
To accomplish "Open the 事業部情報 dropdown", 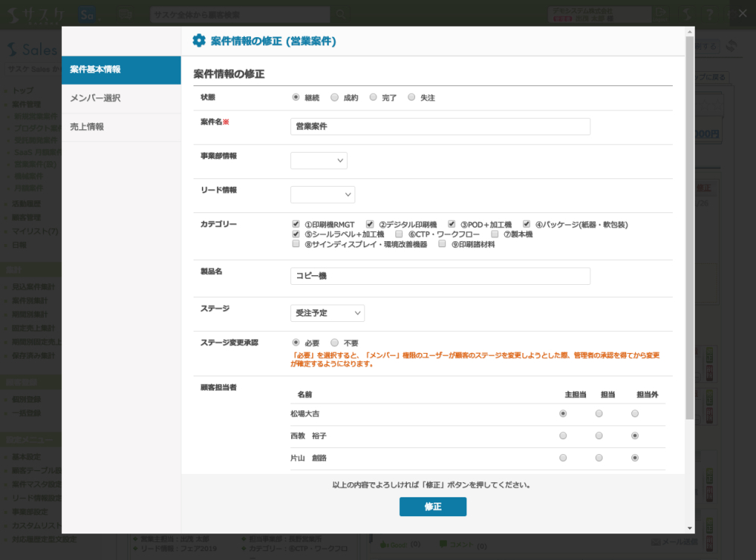I will tap(318, 160).
